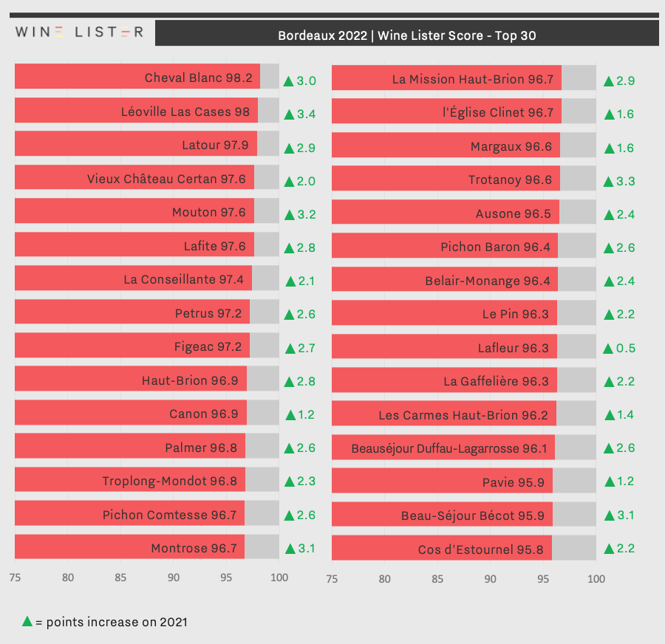Click the green up arrow next to Canon
The width and height of the screenshot is (665, 644).
pyautogui.click(x=290, y=415)
